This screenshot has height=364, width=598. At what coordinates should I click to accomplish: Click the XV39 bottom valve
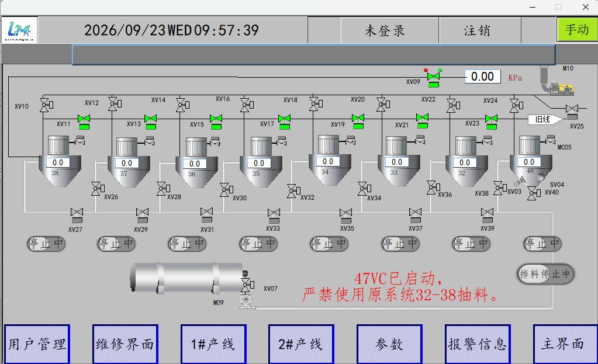(487, 216)
